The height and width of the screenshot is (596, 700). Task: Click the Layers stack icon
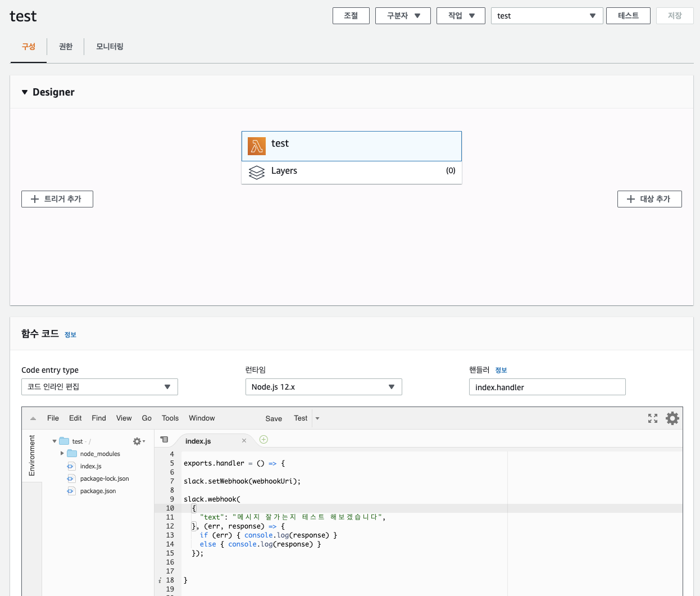pyautogui.click(x=257, y=172)
